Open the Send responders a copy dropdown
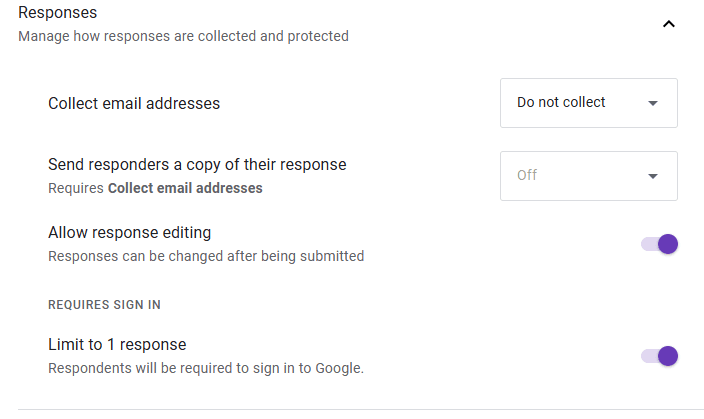 point(588,176)
